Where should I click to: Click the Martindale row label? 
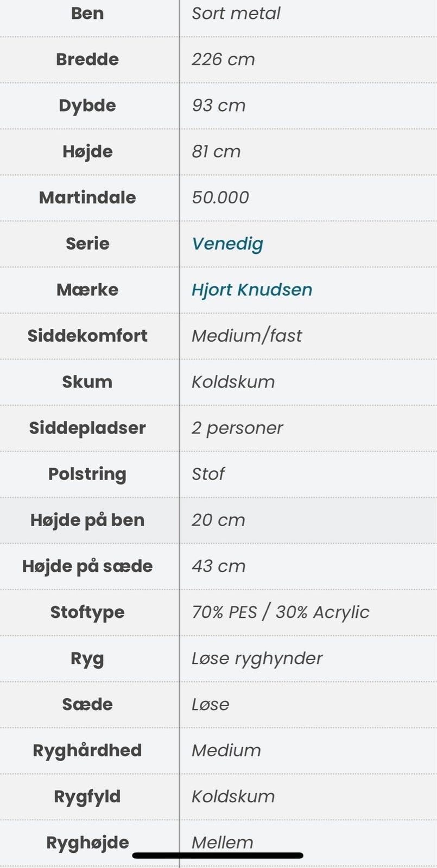(87, 197)
